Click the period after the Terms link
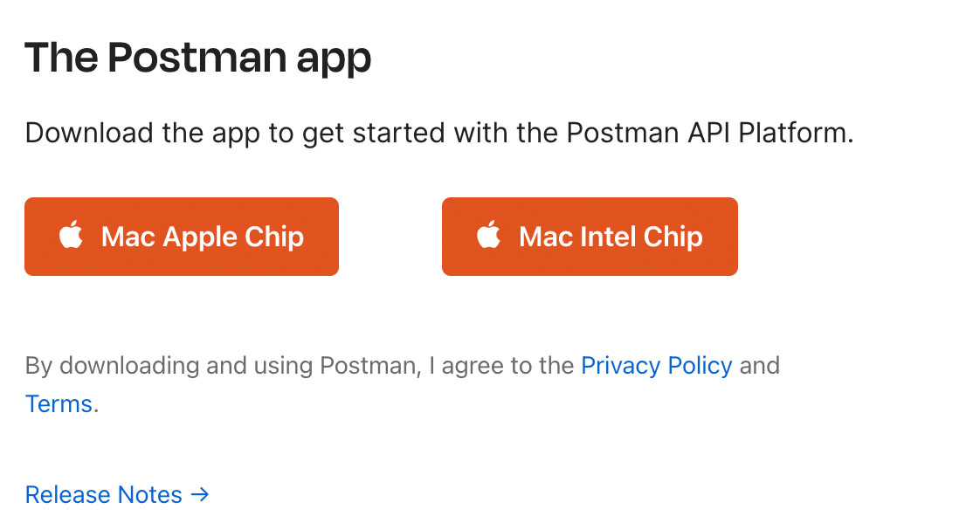 96,409
